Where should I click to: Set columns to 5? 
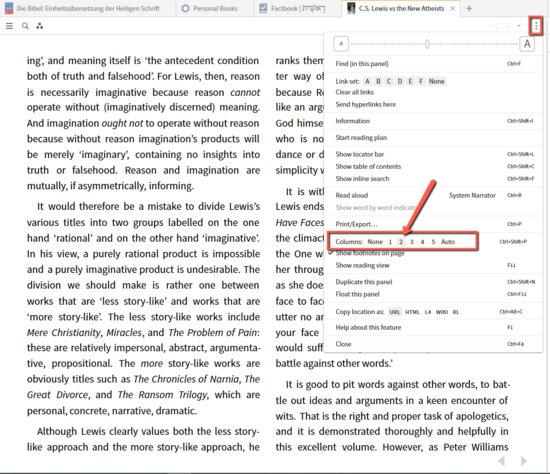pyautogui.click(x=433, y=242)
